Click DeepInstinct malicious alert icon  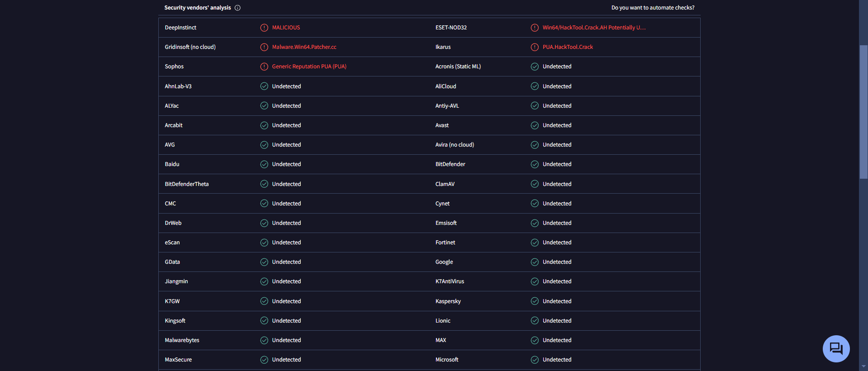pos(264,28)
